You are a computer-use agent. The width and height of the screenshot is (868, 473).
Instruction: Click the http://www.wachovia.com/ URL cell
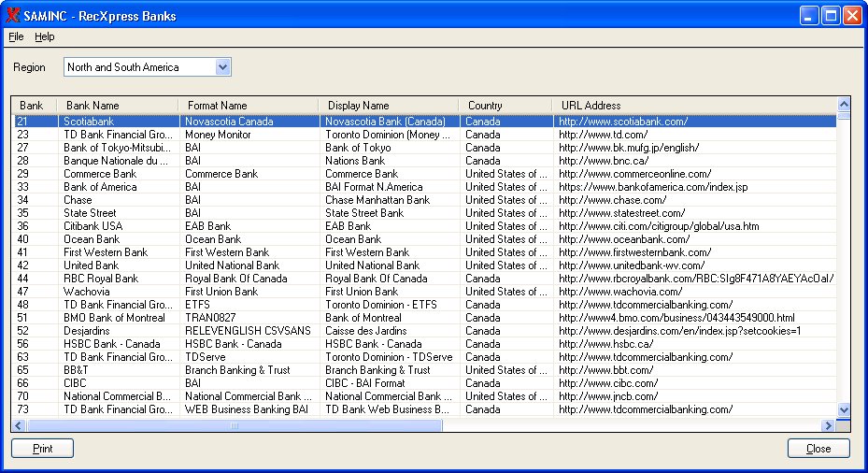click(620, 292)
